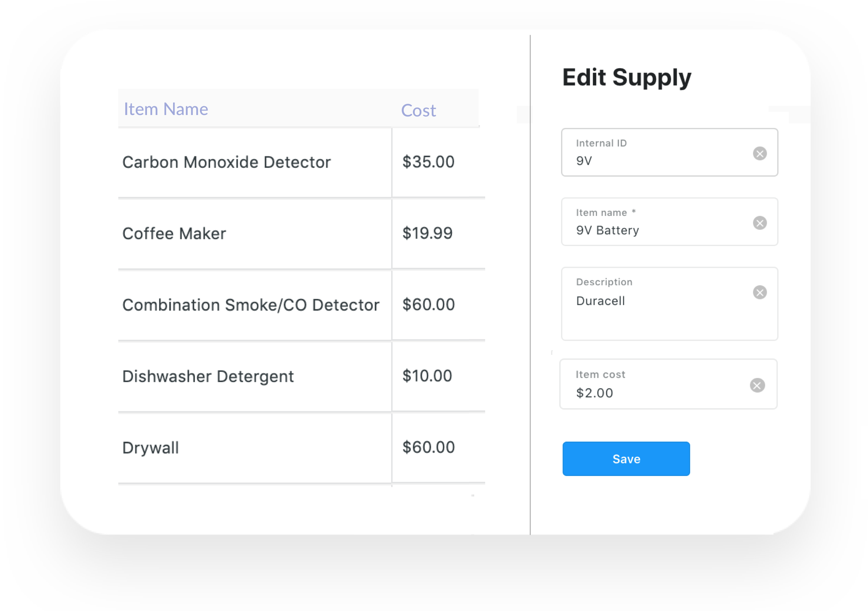The height and width of the screenshot is (611, 868).
Task: Clear the Item name field
Action: click(x=759, y=223)
